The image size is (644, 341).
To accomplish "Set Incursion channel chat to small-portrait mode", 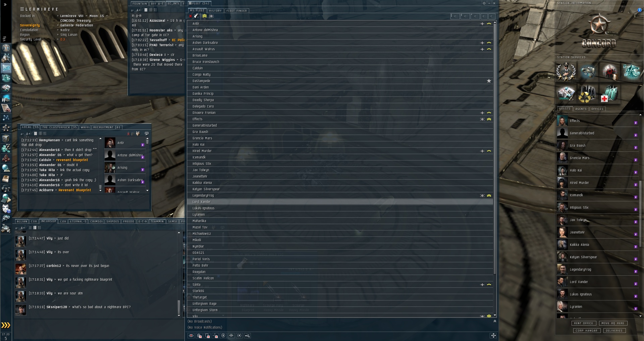I will (x=35, y=228).
